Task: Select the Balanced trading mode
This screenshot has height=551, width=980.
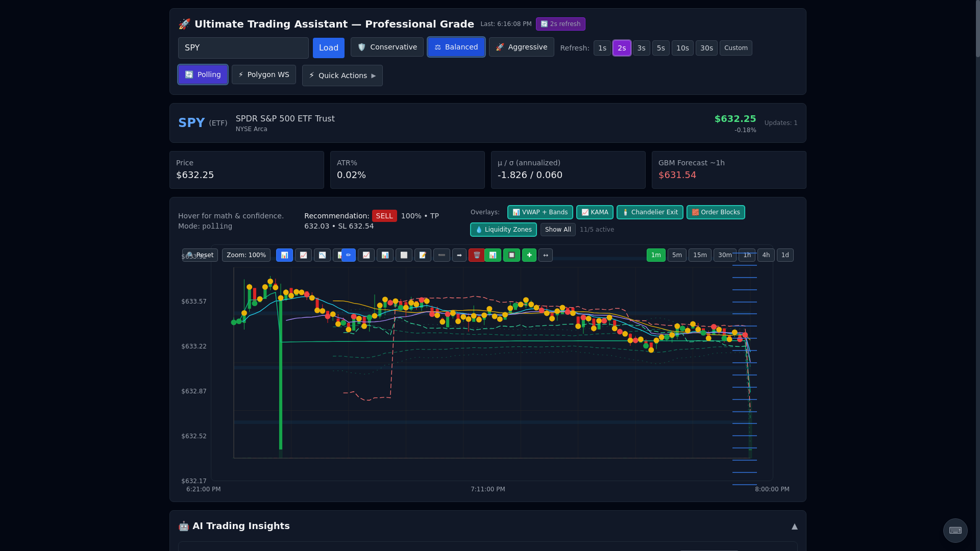Action: point(456,47)
